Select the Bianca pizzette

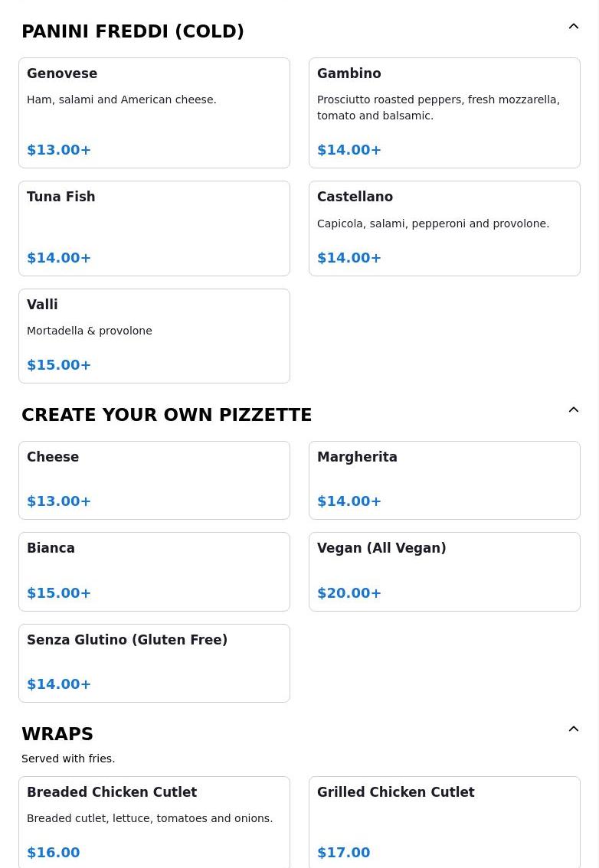154,572
